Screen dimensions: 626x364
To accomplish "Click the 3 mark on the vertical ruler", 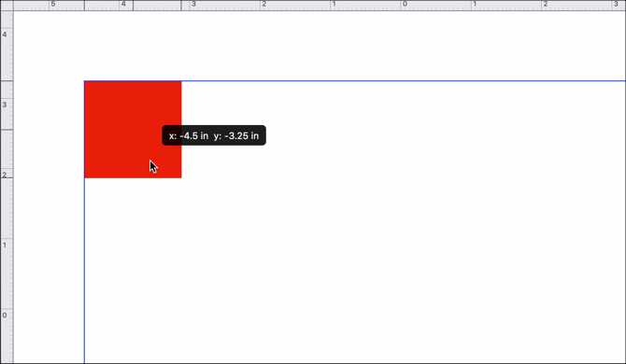I will click(x=5, y=105).
